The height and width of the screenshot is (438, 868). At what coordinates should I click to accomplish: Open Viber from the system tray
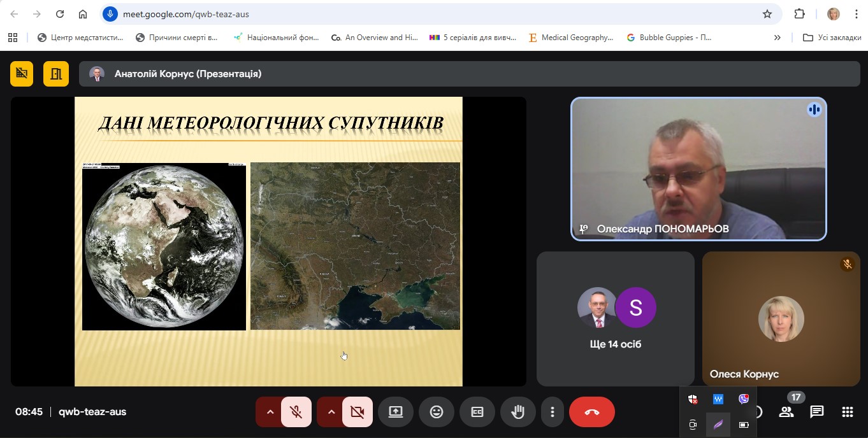743,399
